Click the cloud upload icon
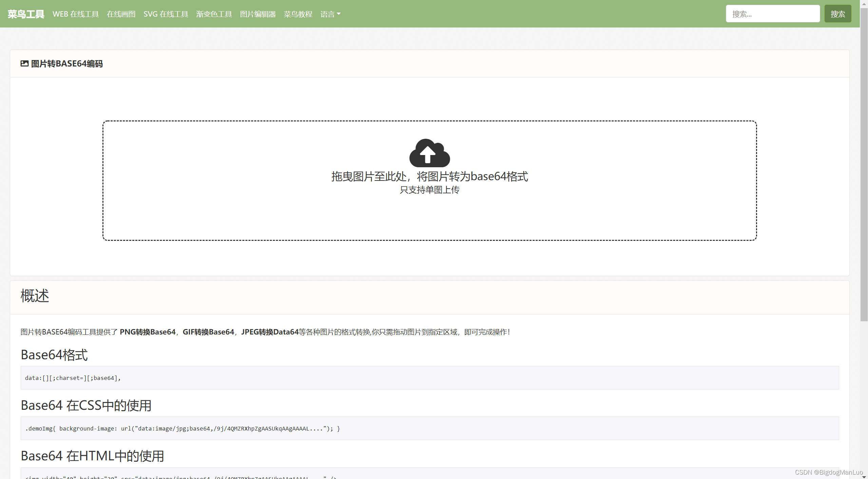Screen dimensions: 868x479 click(429, 153)
